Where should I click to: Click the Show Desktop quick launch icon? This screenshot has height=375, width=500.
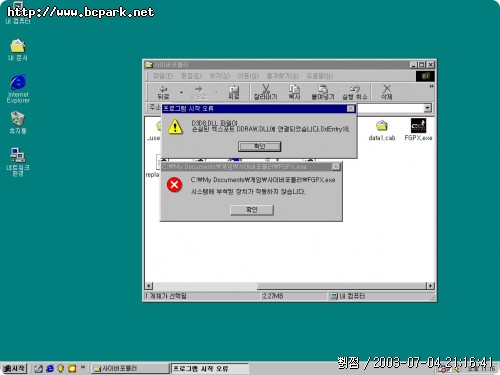pos(38,368)
